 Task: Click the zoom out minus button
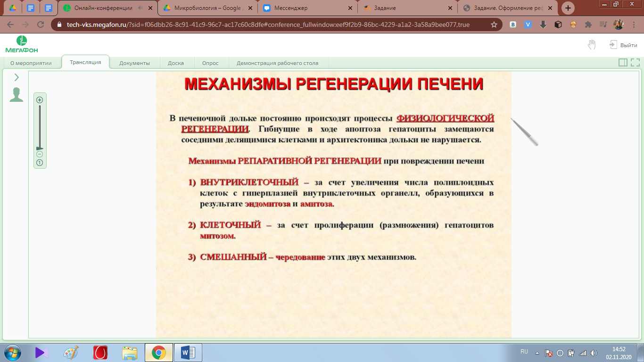pyautogui.click(x=40, y=154)
